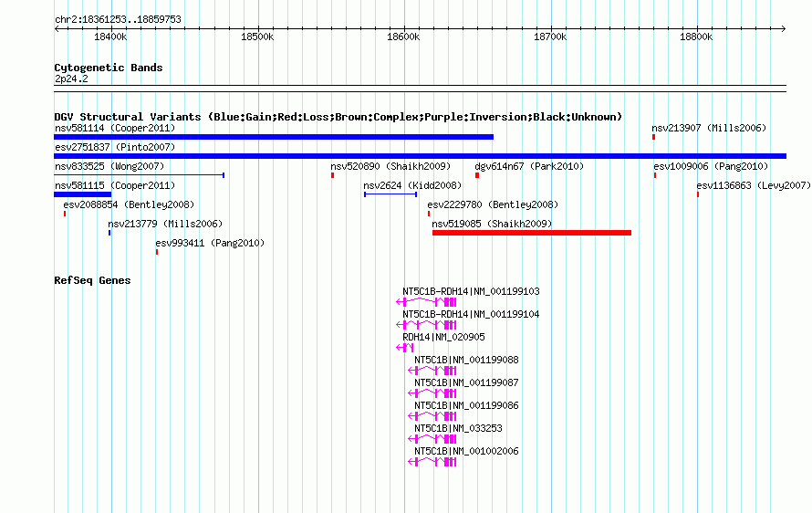The height and width of the screenshot is (513, 812).
Task: Open NT5C1B|NM_033253 transcript label
Action: tap(458, 428)
